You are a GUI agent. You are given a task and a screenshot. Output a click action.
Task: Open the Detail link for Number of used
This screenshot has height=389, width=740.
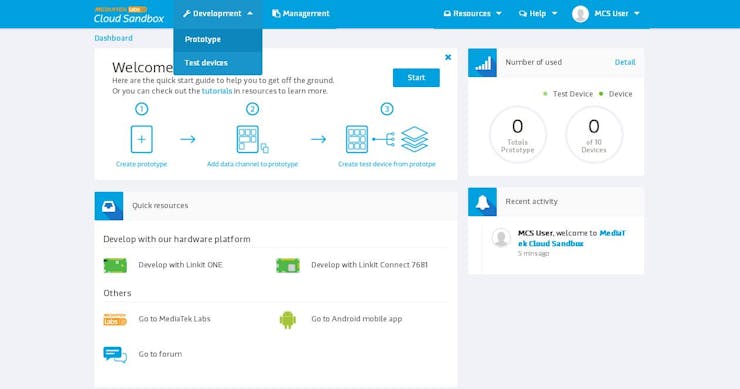coord(625,62)
